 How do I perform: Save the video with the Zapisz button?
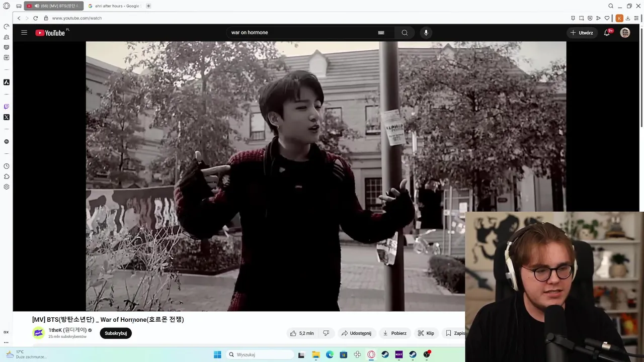[x=455, y=333]
